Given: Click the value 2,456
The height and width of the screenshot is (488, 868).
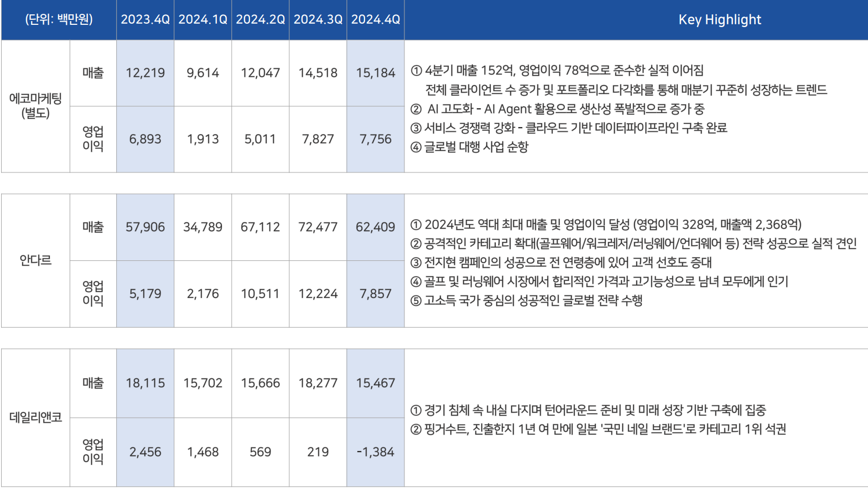Looking at the screenshot, I should click(x=145, y=452).
